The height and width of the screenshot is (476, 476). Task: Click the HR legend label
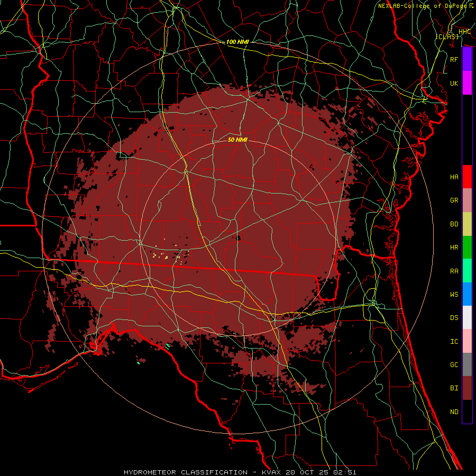[x=454, y=248]
